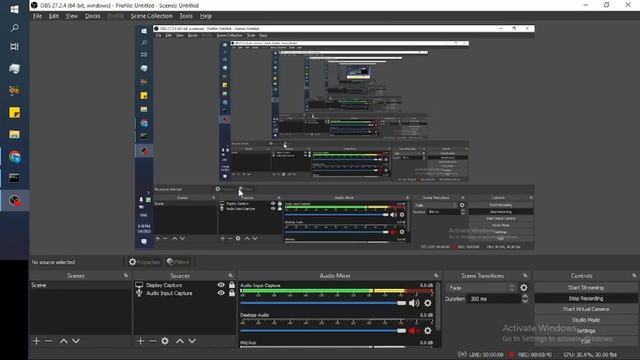640x360 pixels.
Task: Click the Audio Input Capture volume slider
Action: 322,303
